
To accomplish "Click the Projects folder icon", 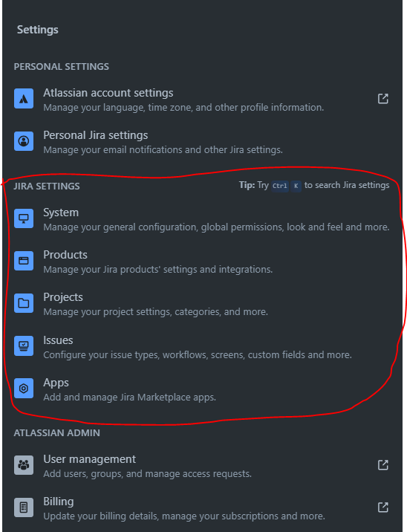I will (x=24, y=303).
